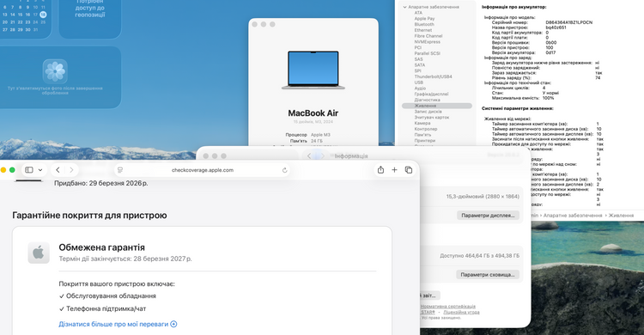Select ATA in the hardware list
644x335 pixels.
[x=418, y=13]
